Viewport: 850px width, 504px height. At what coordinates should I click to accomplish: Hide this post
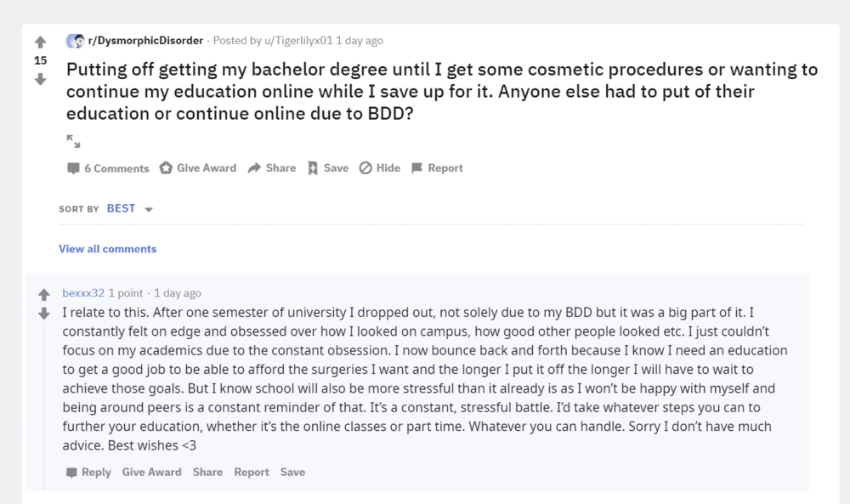(x=379, y=168)
